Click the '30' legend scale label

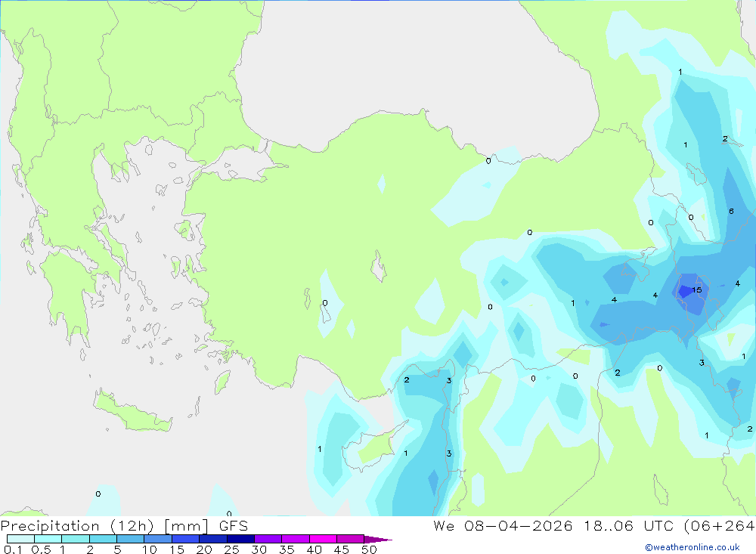(259, 549)
